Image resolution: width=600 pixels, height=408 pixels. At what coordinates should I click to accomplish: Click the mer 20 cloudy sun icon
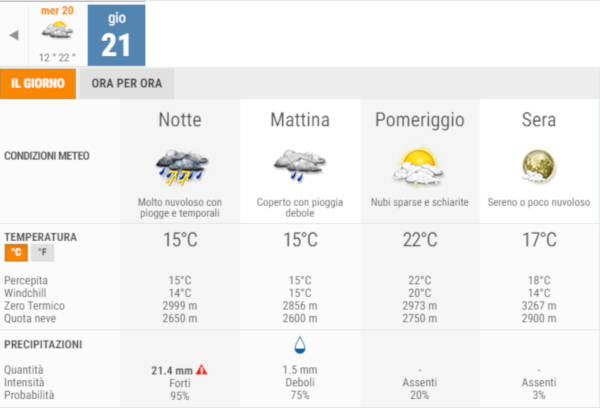[x=57, y=30]
